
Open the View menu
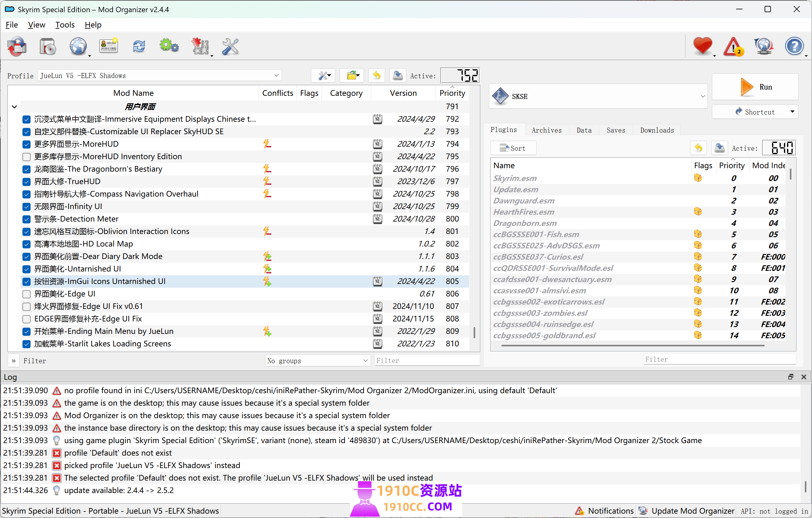click(x=36, y=25)
